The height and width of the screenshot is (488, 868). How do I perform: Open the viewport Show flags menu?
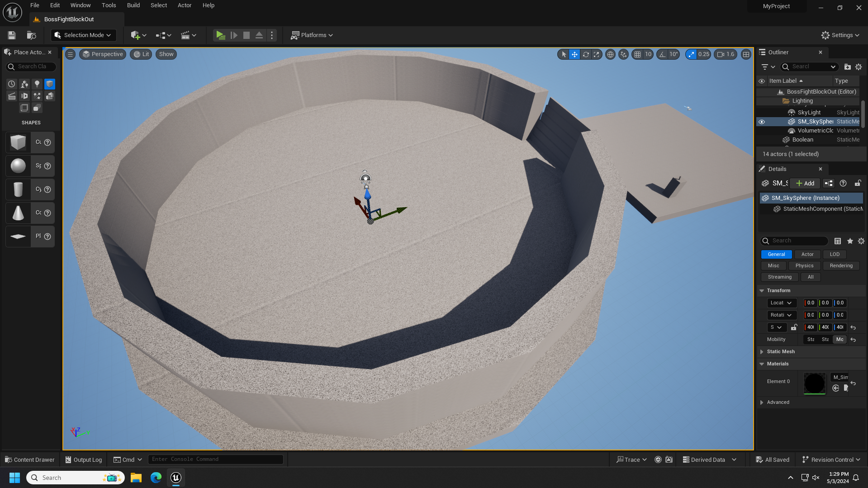(x=166, y=54)
